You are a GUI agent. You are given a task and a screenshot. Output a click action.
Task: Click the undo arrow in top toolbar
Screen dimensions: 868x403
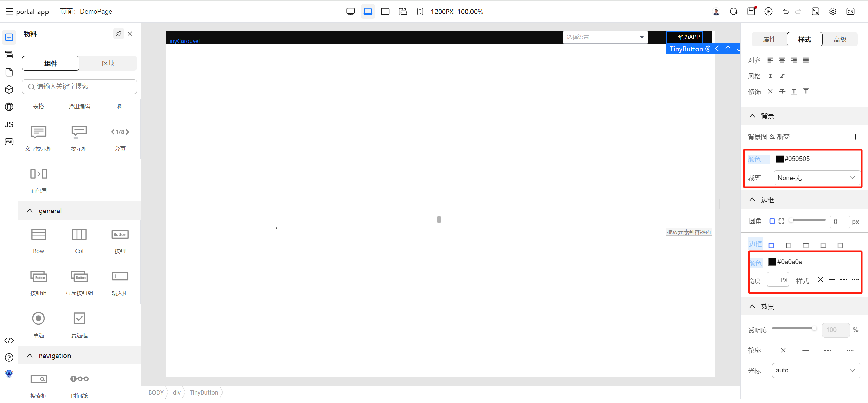tap(786, 12)
